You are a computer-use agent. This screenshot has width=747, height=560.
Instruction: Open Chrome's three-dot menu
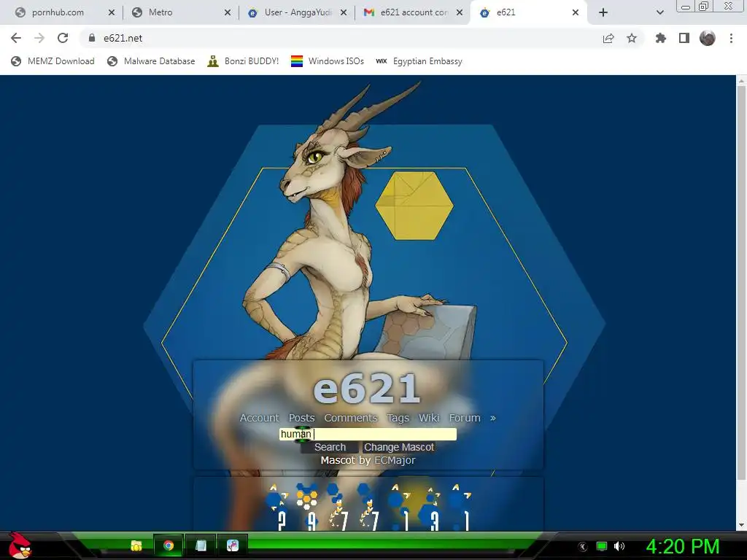[731, 38]
